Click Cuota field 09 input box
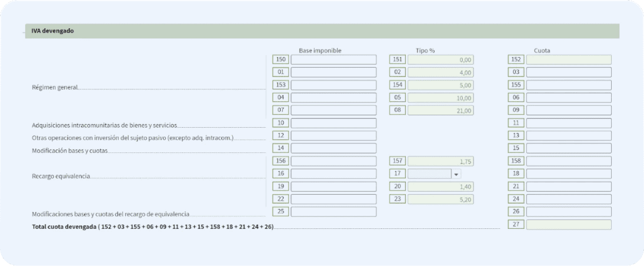This screenshot has height=266, width=644. click(x=569, y=110)
